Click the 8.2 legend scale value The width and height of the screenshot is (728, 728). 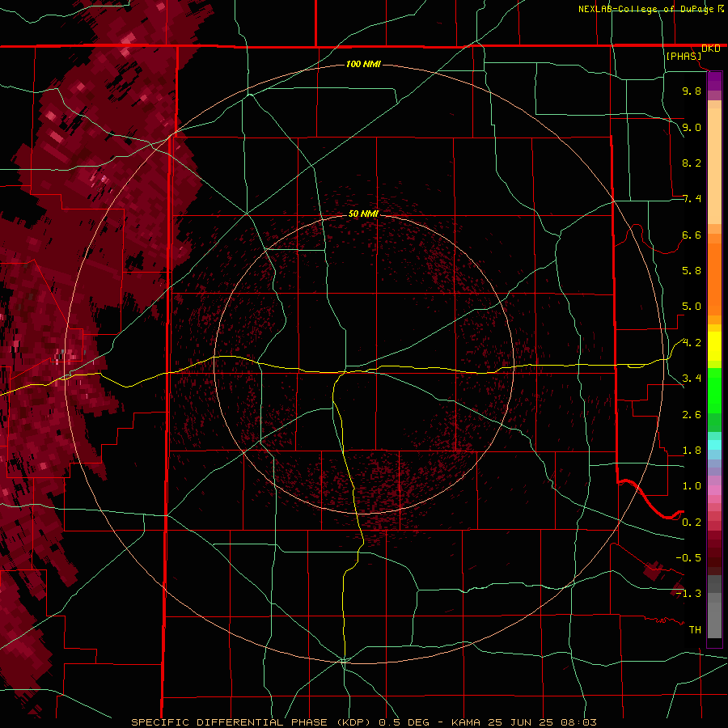coord(692,163)
